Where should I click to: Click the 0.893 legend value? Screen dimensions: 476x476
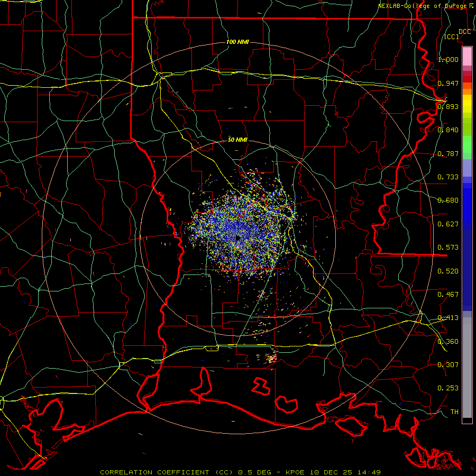[x=448, y=106]
